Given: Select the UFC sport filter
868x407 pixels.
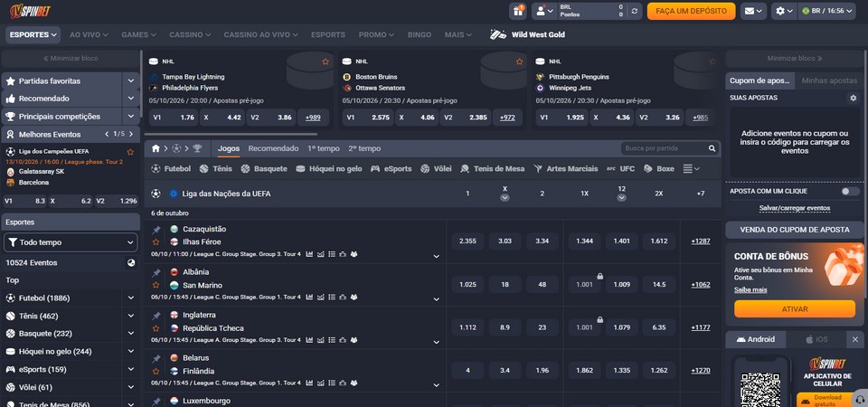Looking at the screenshot, I should 620,169.
